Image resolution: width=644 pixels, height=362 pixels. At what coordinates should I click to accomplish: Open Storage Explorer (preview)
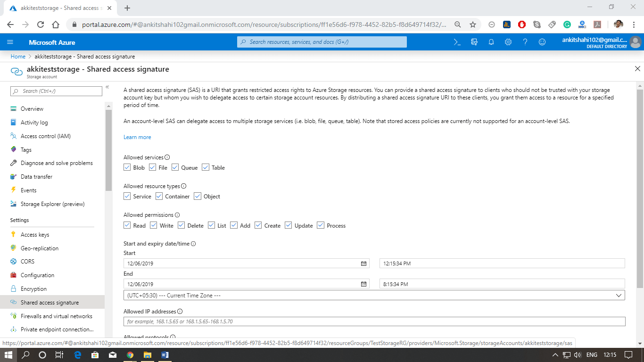pyautogui.click(x=53, y=204)
